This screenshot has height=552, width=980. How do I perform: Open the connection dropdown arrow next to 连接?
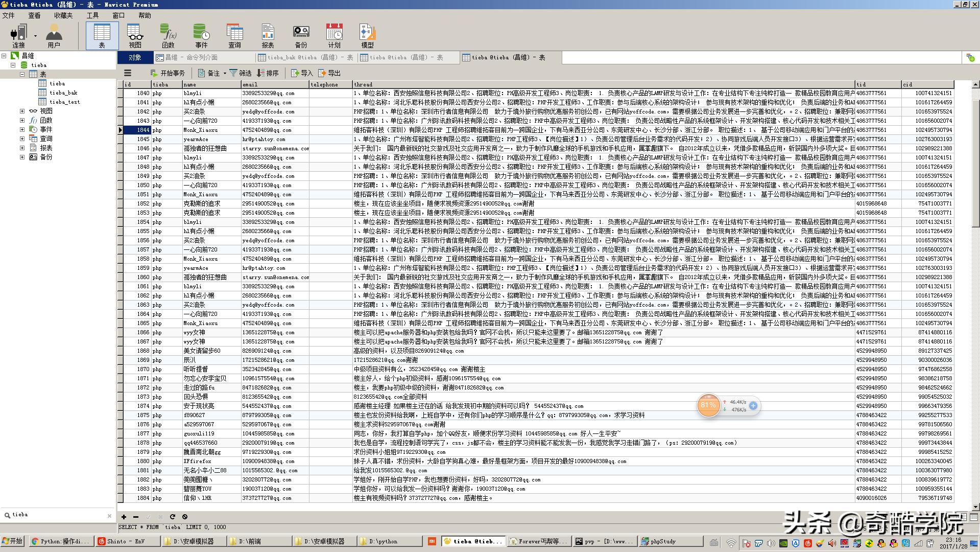tap(35, 36)
